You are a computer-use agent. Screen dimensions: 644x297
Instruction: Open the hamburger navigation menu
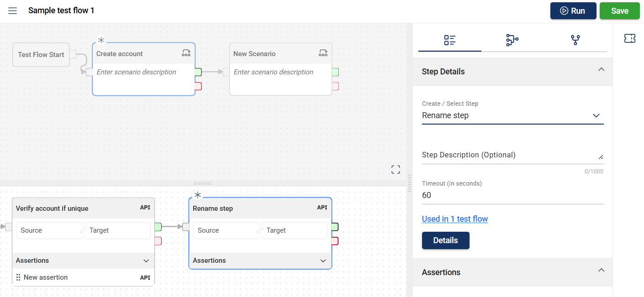[13, 10]
